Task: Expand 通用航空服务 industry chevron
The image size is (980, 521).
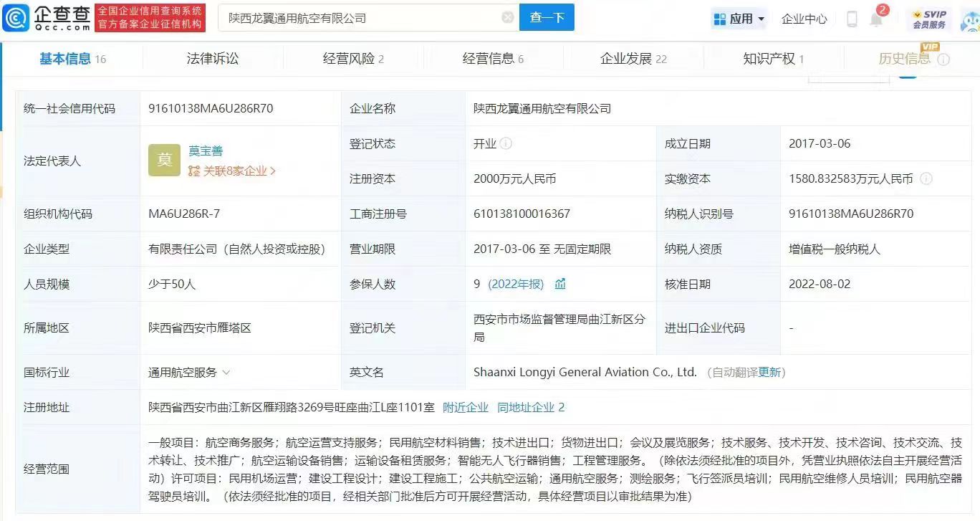Action: 226,372
